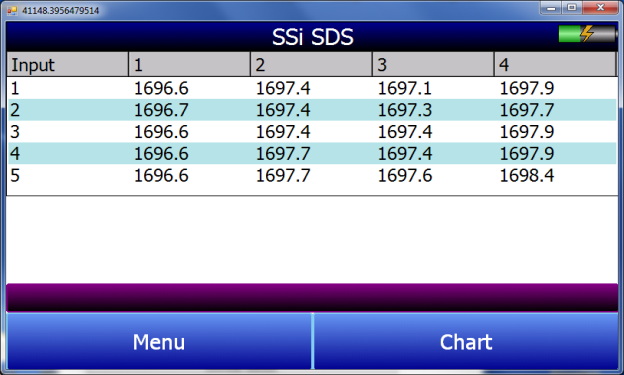Viewport: 624px width, 375px height.
Task: Click value 1697.3 in row 2
Action: (404, 110)
